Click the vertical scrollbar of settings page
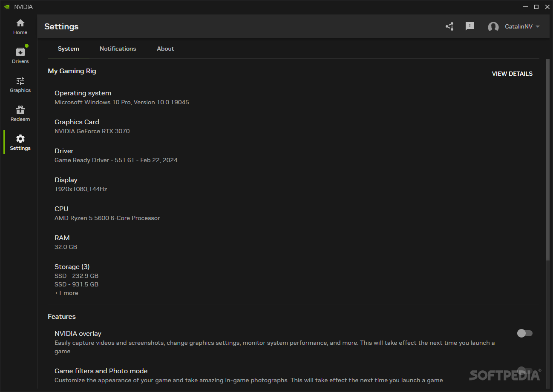The width and height of the screenshot is (553, 392). 548,159
